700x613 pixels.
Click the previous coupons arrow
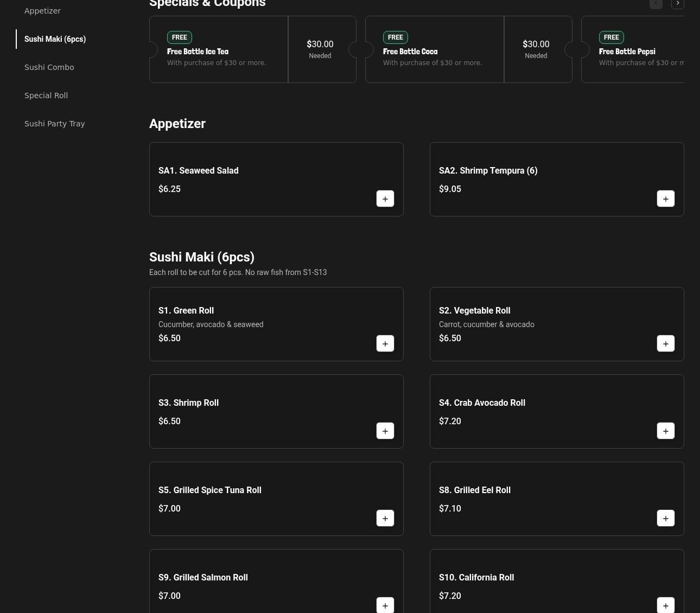click(x=656, y=3)
